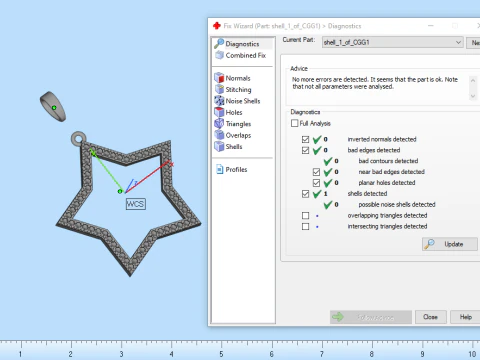Open the Profiles page icon
The height and width of the screenshot is (360, 480).
click(219, 169)
